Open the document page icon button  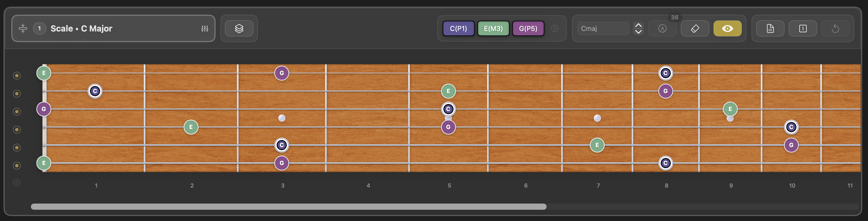point(770,29)
